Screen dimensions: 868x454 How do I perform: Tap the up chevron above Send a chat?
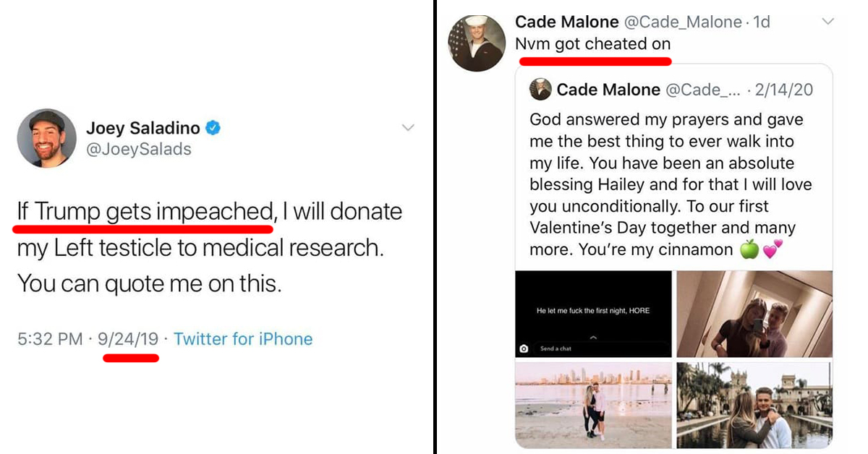point(593,336)
